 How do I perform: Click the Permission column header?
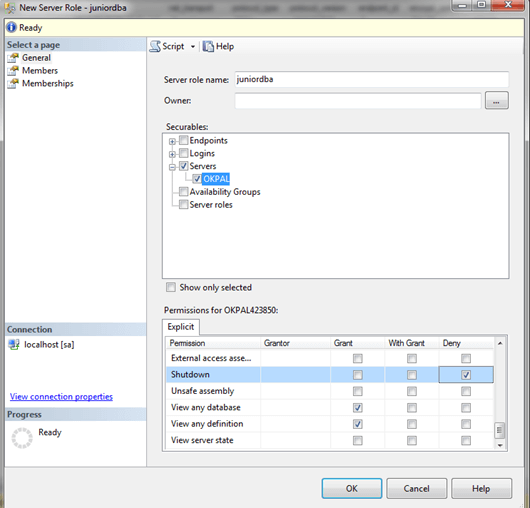pyautogui.click(x=213, y=343)
